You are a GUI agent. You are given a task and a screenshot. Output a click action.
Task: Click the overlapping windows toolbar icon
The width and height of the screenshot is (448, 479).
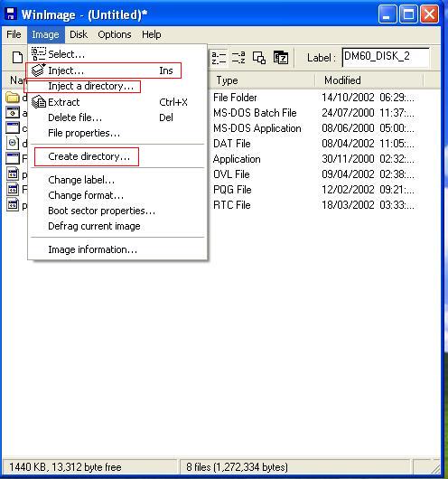tap(259, 58)
